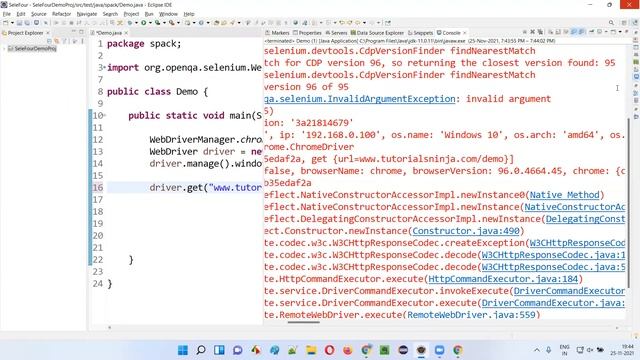Open the File menu

click(x=7, y=14)
